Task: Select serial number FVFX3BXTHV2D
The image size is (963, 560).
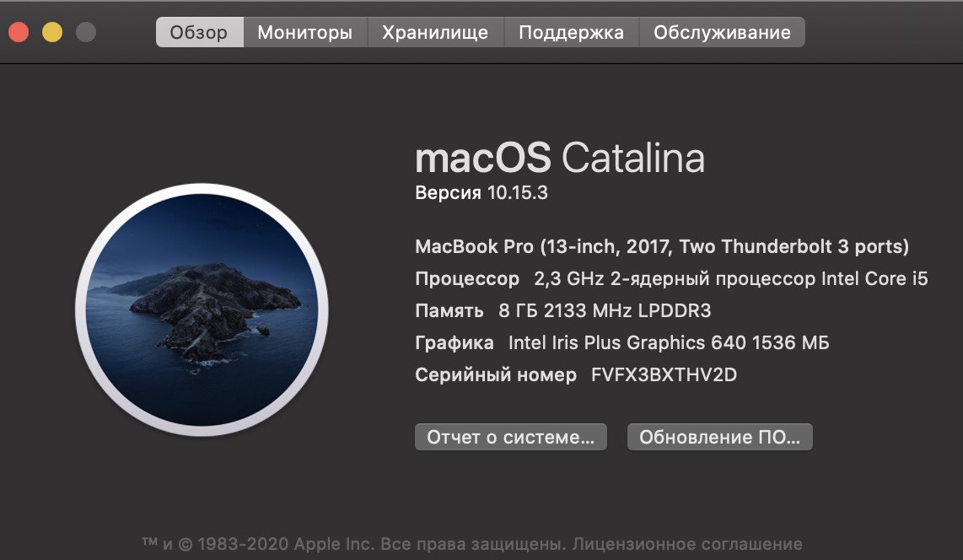Action: pyautogui.click(x=664, y=374)
